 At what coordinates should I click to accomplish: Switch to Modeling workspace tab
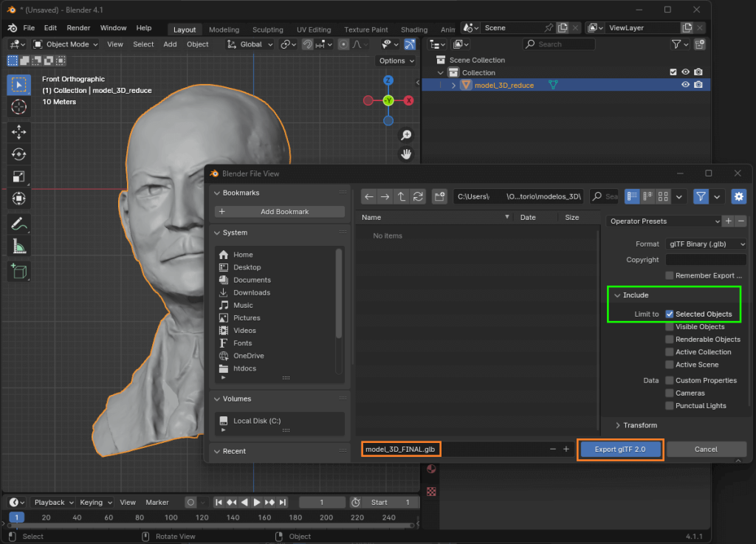coord(224,30)
